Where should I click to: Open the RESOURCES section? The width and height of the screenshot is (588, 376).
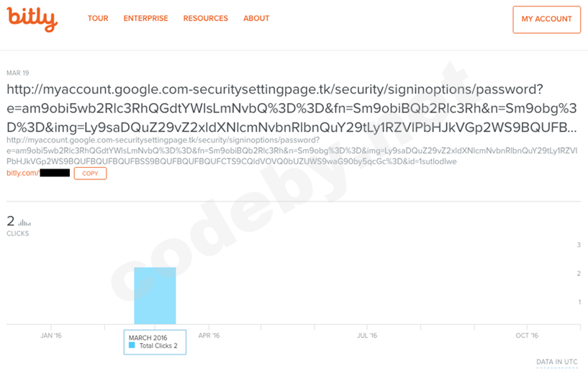click(205, 19)
